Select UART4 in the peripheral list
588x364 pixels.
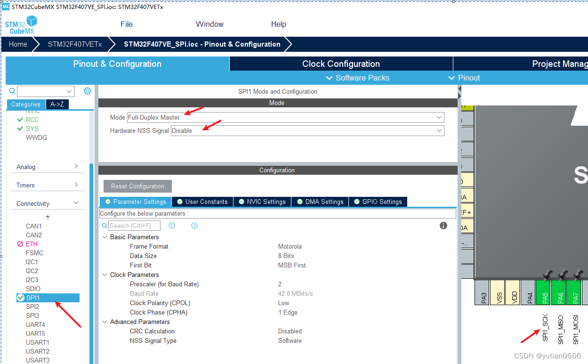click(x=35, y=324)
